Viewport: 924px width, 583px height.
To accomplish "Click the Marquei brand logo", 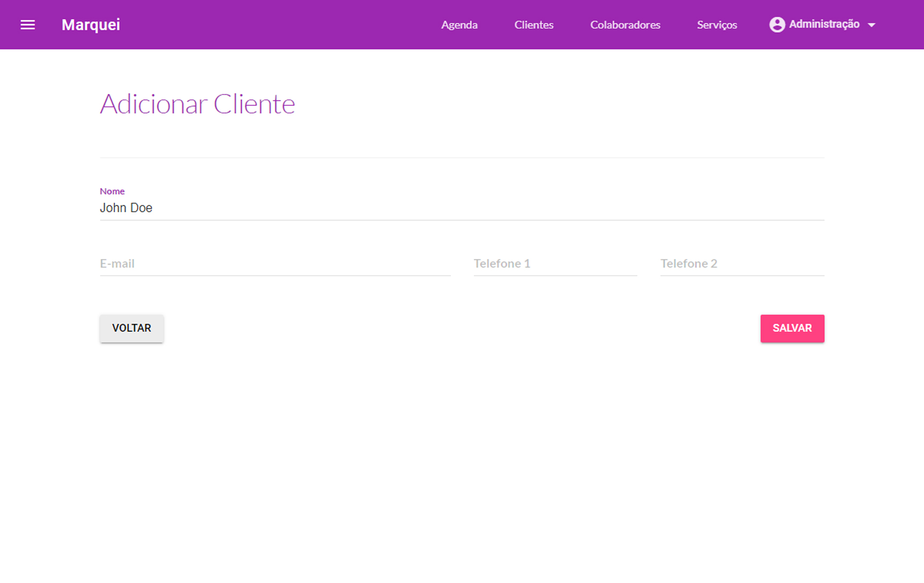I will (x=91, y=25).
